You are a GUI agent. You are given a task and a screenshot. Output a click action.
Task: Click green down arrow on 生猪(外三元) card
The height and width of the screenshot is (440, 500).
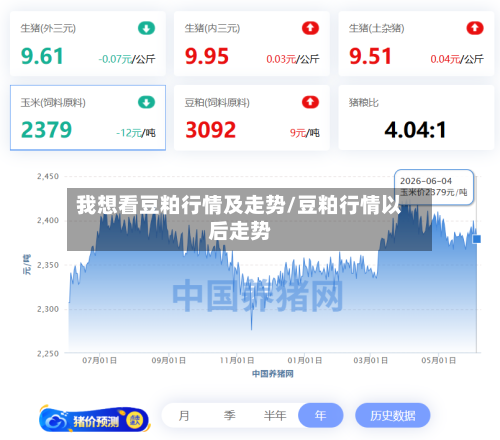coord(146,28)
